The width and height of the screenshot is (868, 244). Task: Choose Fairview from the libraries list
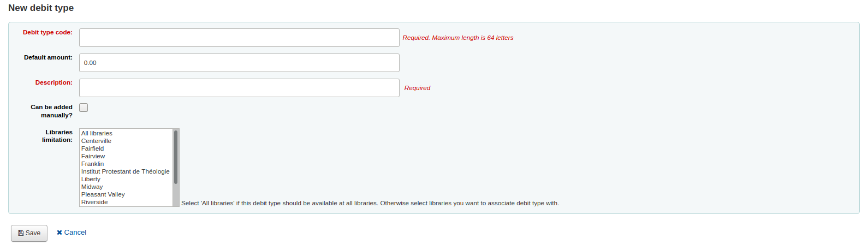93,156
